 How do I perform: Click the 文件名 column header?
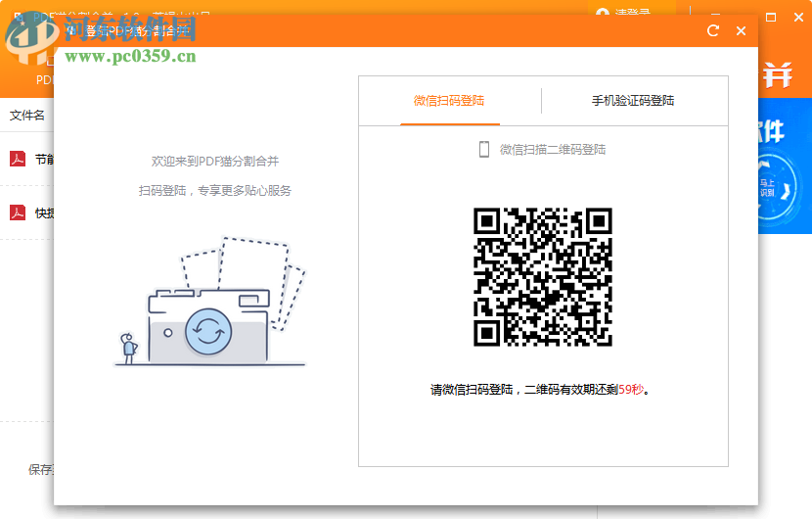(27, 116)
